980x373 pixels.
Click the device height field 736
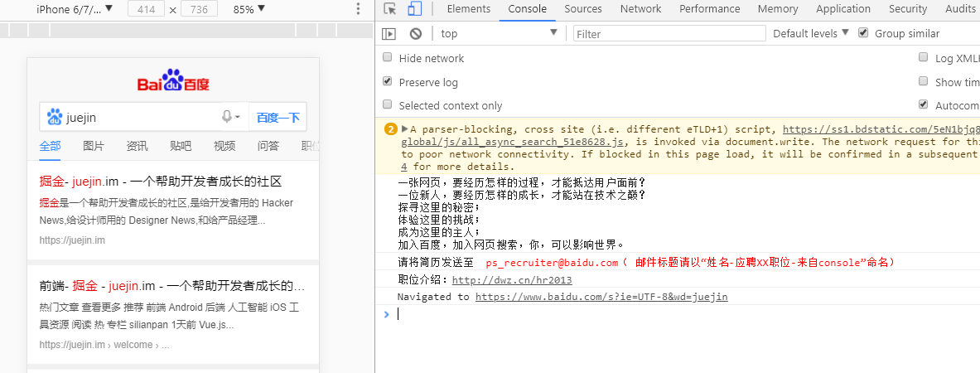pos(199,9)
